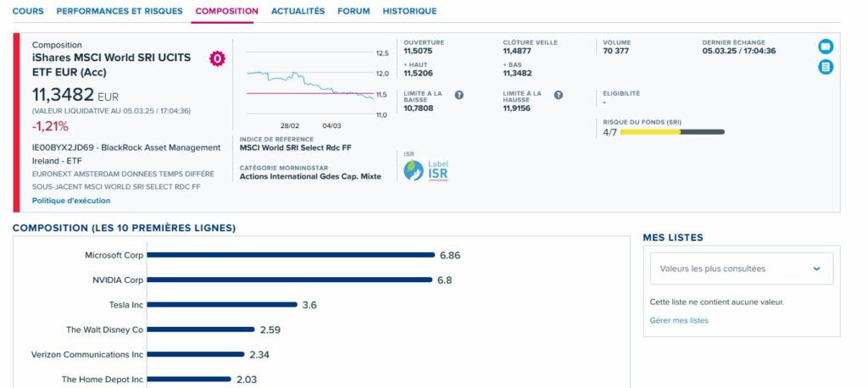Open the Forum tab
Image resolution: width=868 pixels, height=388 pixels.
353,11
